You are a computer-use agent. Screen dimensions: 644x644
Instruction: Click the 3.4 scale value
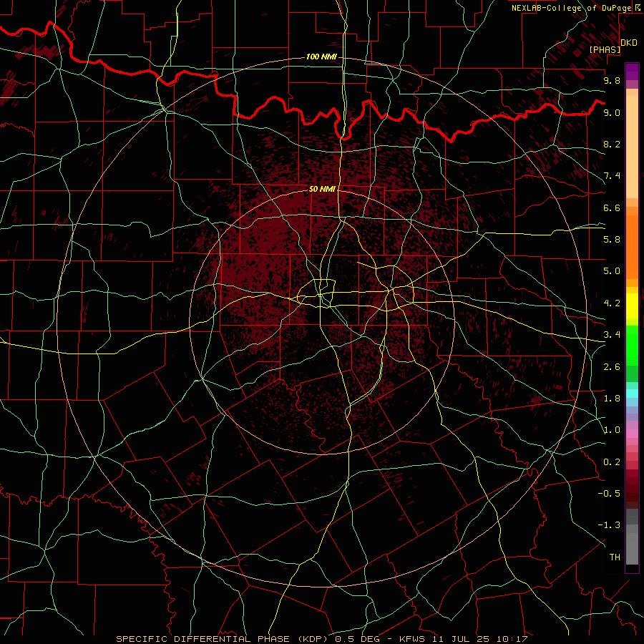(612, 335)
